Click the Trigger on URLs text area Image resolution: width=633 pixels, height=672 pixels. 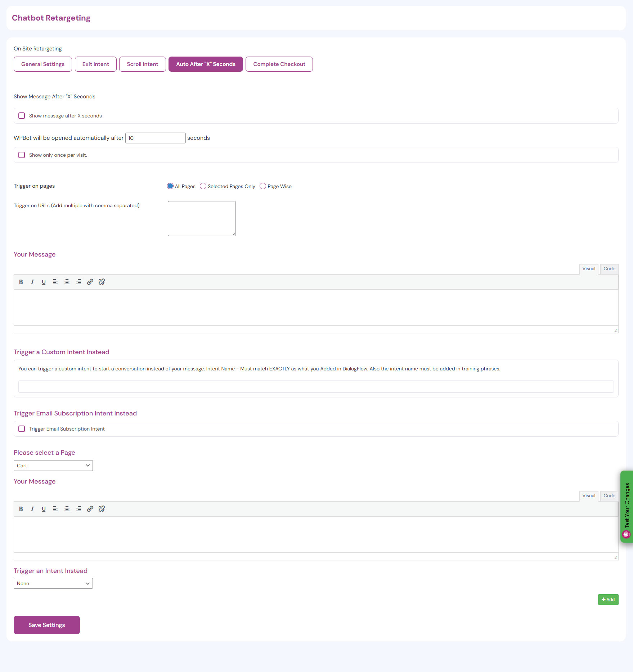tap(202, 218)
